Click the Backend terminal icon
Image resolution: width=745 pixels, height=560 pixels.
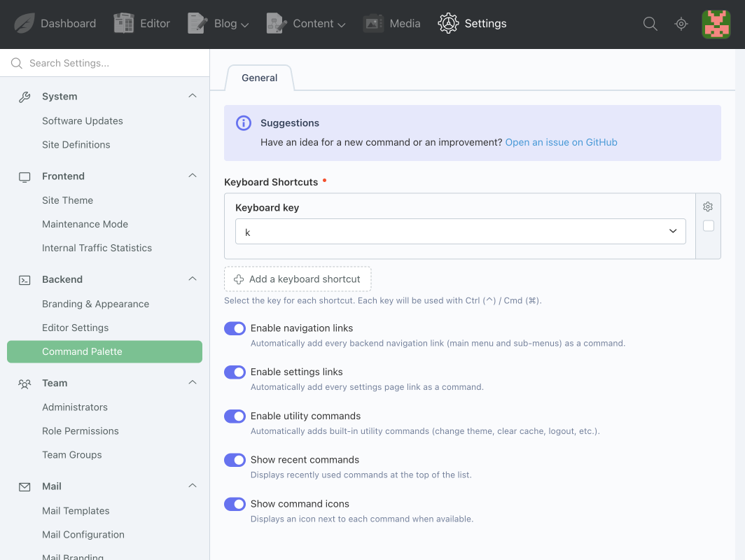25,280
